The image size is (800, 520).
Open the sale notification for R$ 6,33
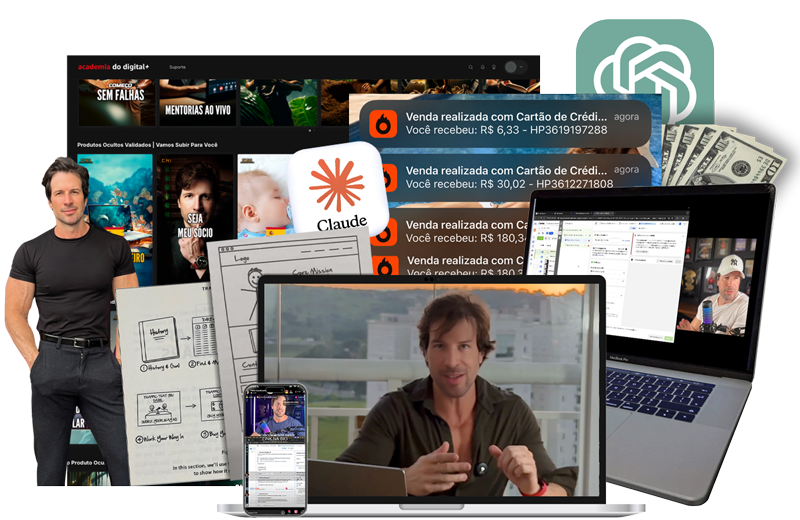tap(505, 123)
